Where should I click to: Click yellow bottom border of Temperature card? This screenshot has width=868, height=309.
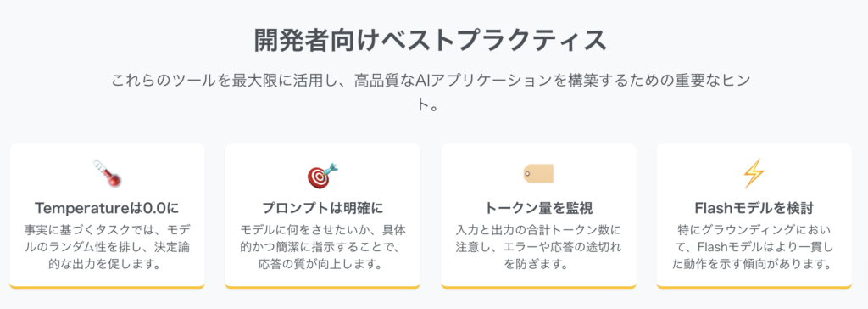coord(107,288)
